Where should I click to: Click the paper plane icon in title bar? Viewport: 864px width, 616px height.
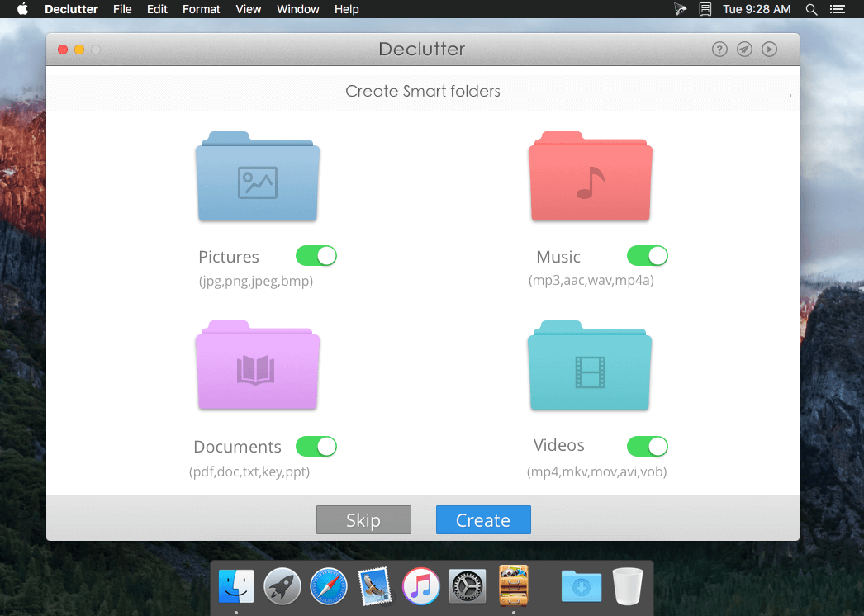(x=744, y=50)
